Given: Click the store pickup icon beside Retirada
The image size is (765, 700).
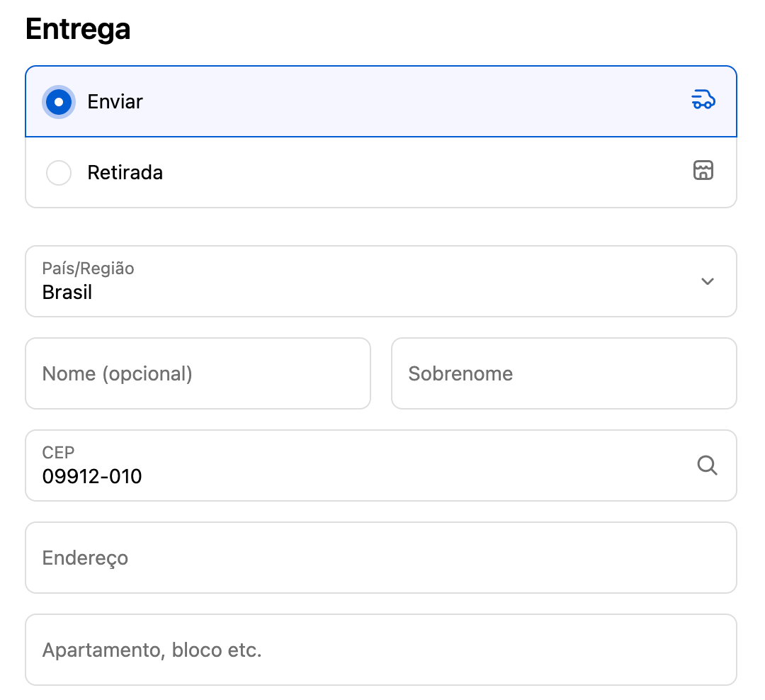Looking at the screenshot, I should (x=703, y=171).
